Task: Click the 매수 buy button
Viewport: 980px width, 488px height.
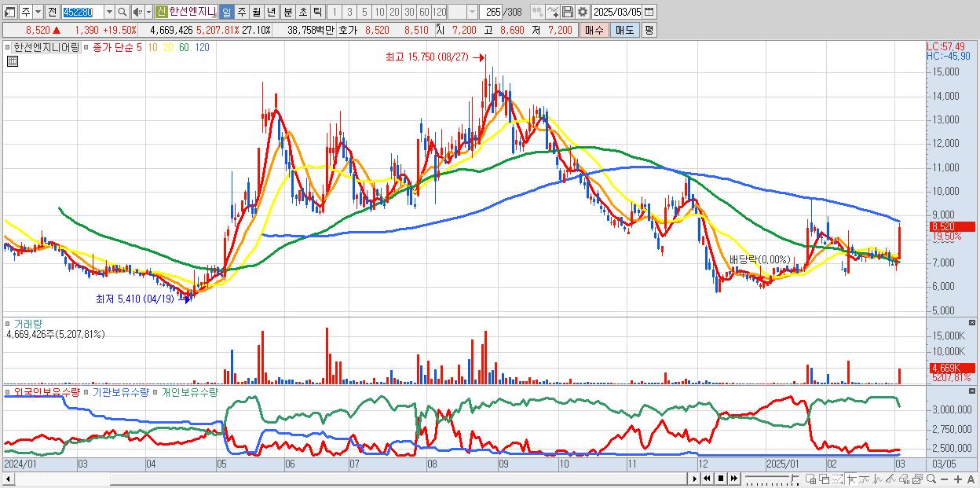Action: 594,30
